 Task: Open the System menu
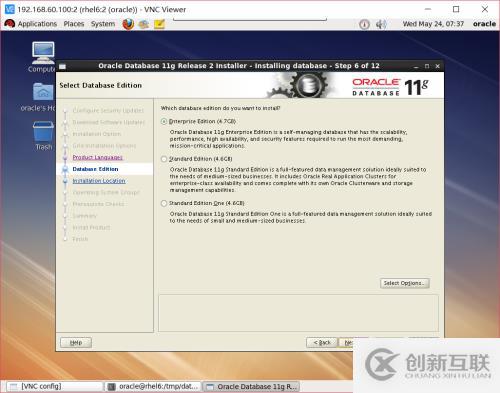pos(103,24)
